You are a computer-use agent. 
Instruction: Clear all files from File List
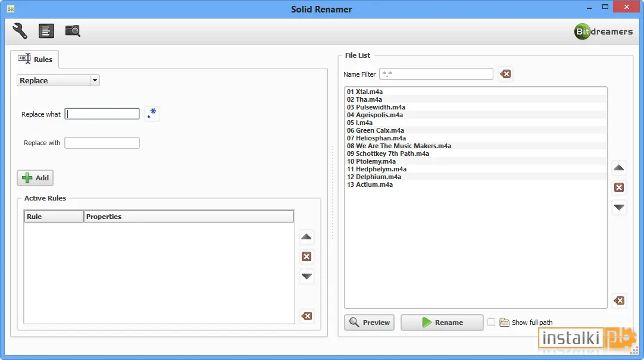[619, 300]
